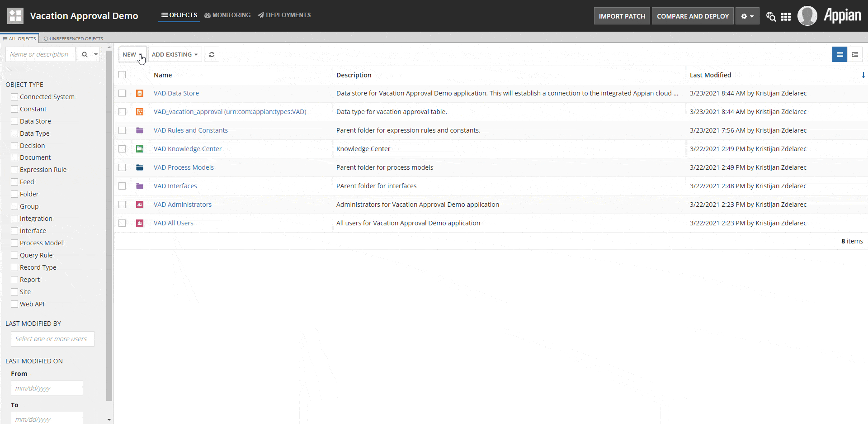The image size is (868, 424).
Task: Run the search with the magnifier icon
Action: click(85, 54)
